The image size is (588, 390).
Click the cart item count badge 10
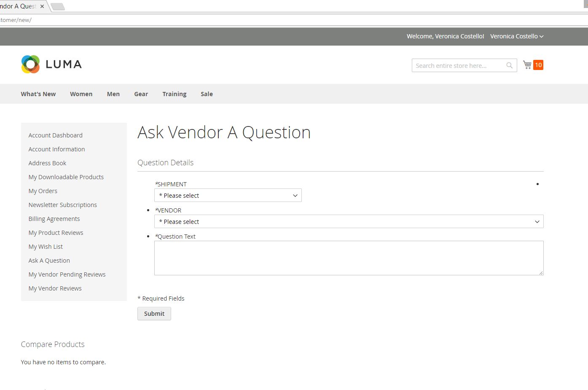pyautogui.click(x=538, y=65)
